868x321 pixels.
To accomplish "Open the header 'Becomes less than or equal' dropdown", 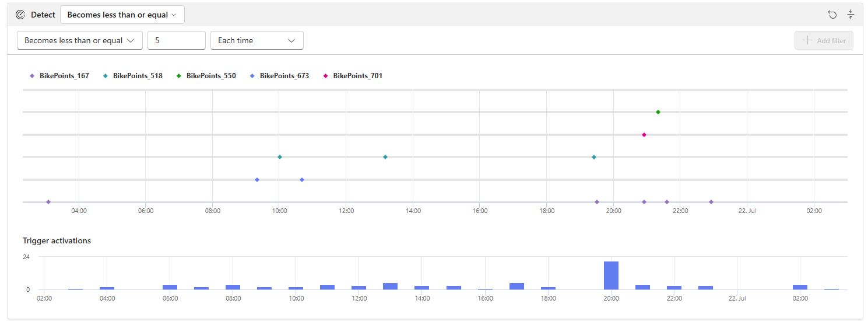I will [122, 15].
